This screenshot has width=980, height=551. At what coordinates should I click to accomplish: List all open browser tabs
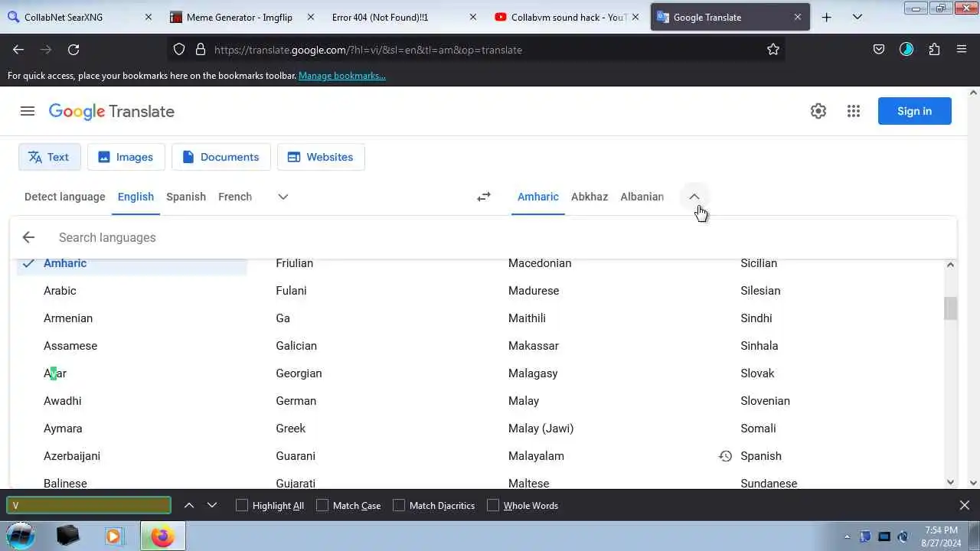click(857, 17)
